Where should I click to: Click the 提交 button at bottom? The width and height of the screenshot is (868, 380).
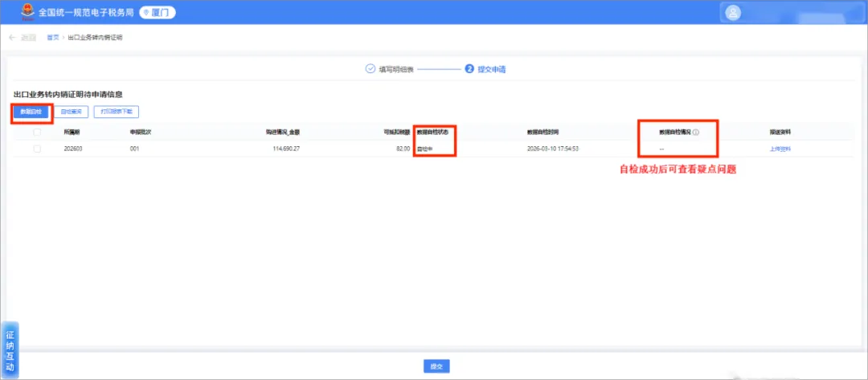[436, 366]
